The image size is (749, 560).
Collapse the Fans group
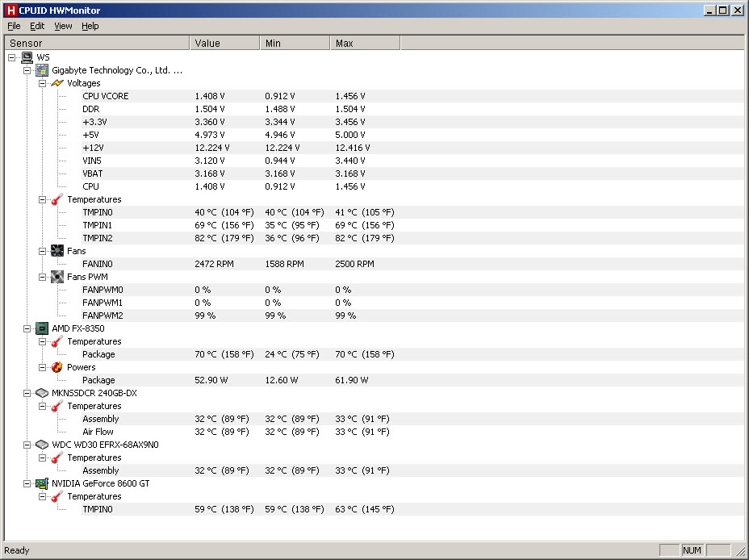pyautogui.click(x=43, y=251)
